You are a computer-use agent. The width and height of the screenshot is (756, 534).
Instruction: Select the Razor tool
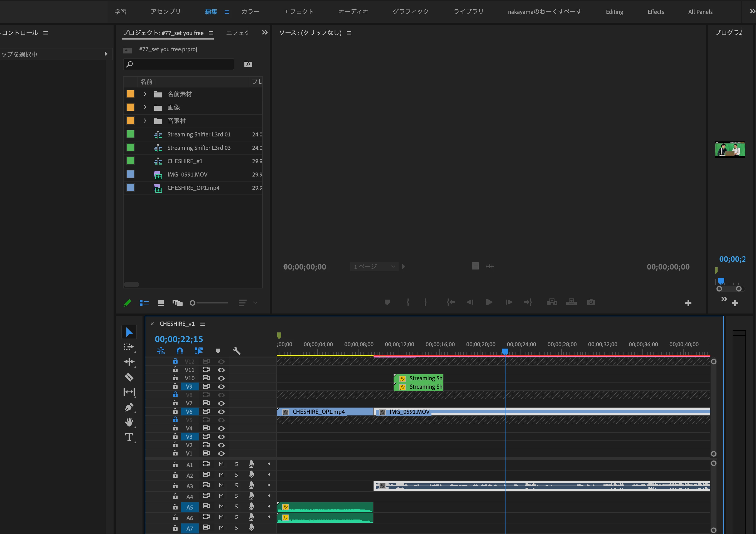tap(129, 377)
